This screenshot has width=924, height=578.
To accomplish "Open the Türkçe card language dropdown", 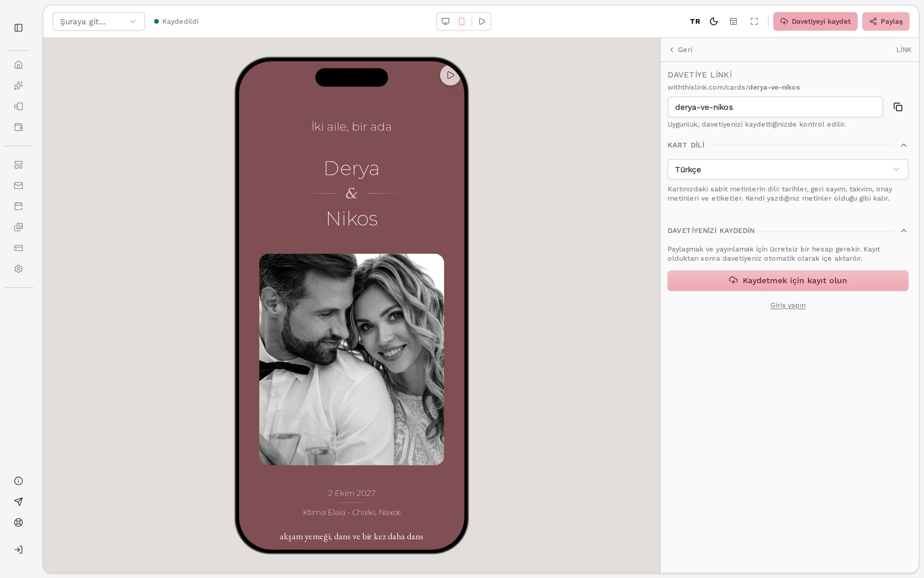I will coord(788,169).
